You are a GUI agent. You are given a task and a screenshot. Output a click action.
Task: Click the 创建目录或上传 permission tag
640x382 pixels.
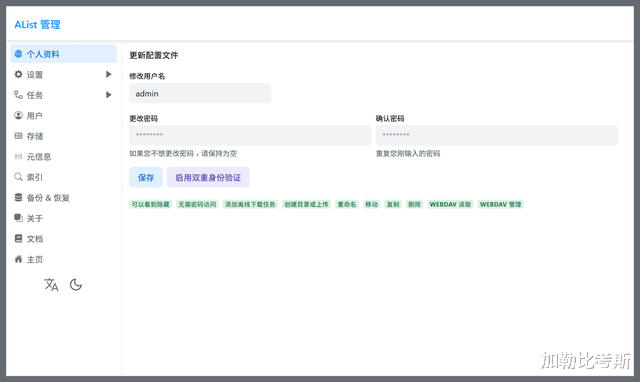tap(306, 204)
